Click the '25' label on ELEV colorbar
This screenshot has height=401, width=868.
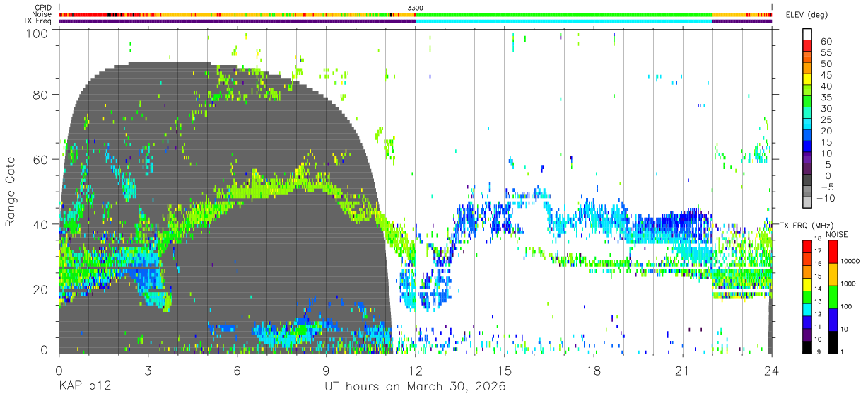coord(825,120)
